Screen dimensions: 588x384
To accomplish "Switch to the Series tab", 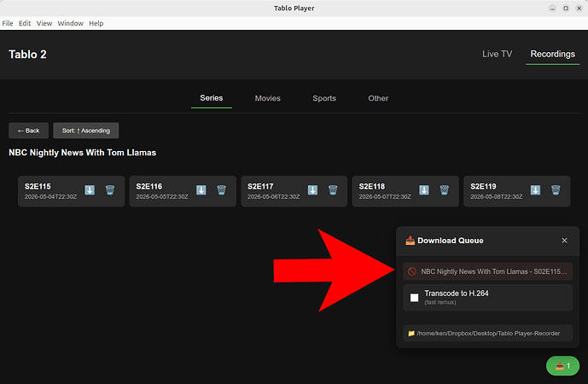I will [x=212, y=98].
